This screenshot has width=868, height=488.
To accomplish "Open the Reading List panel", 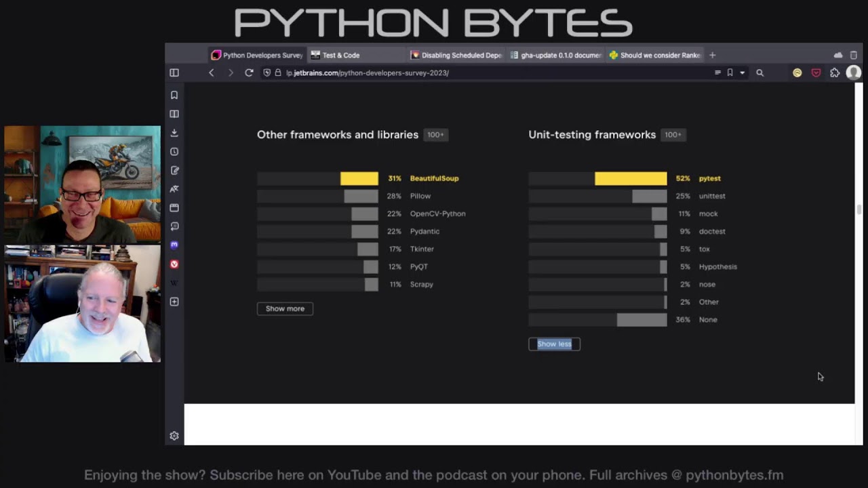I will click(x=174, y=114).
